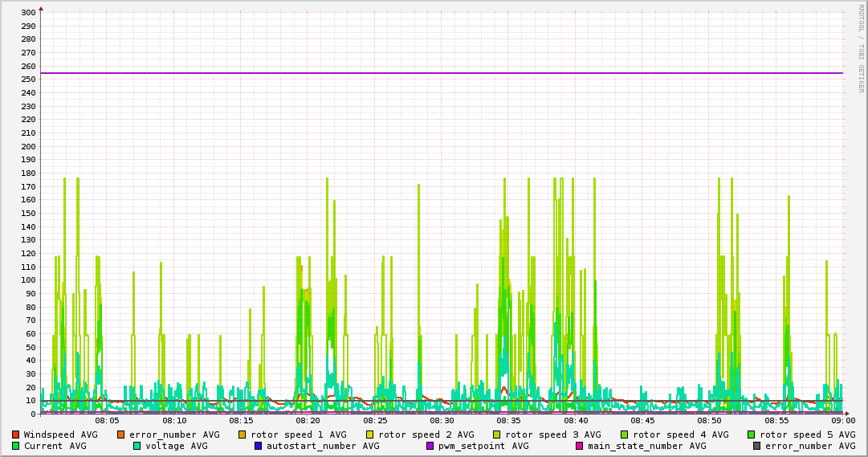Click the rotor speed 1 AVG legend swatch
This screenshot has height=457, width=868.
(242, 435)
